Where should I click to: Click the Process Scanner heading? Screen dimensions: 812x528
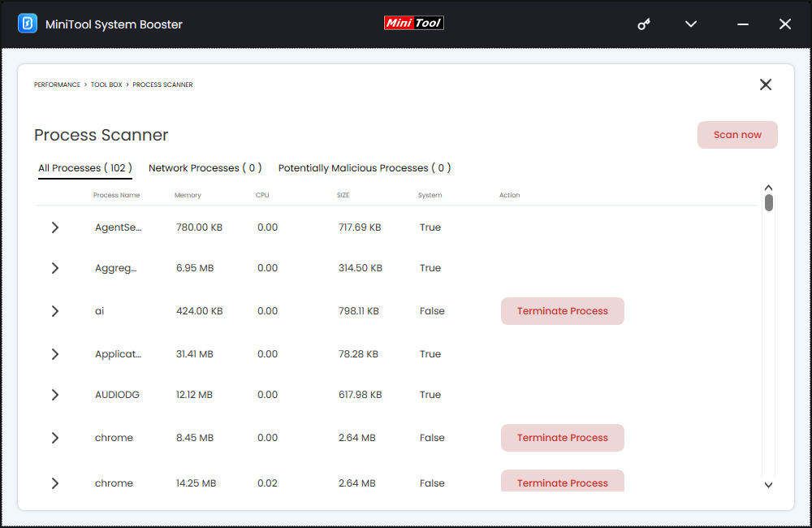[x=101, y=135]
